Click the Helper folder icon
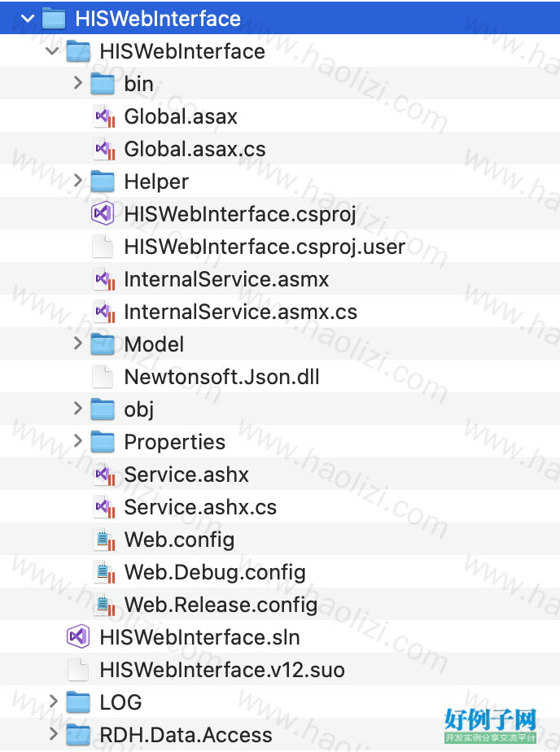 point(103,181)
